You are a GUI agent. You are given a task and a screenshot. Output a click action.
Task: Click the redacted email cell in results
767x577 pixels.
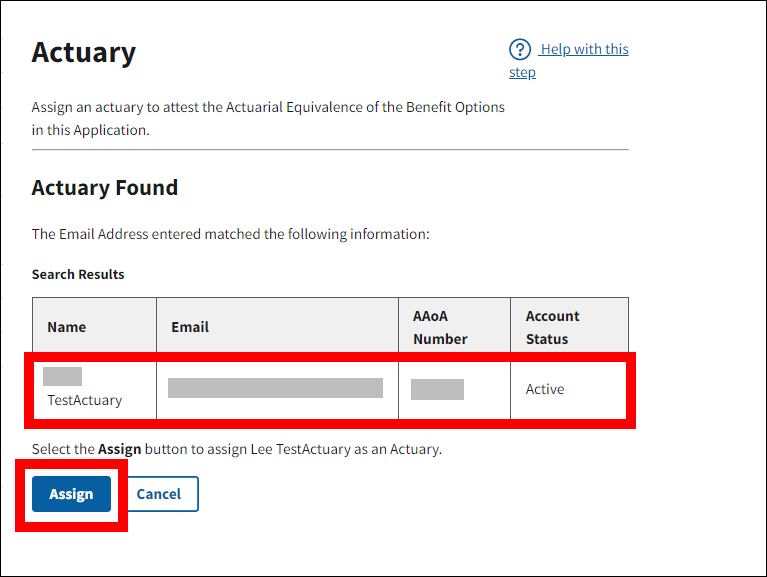pos(275,388)
